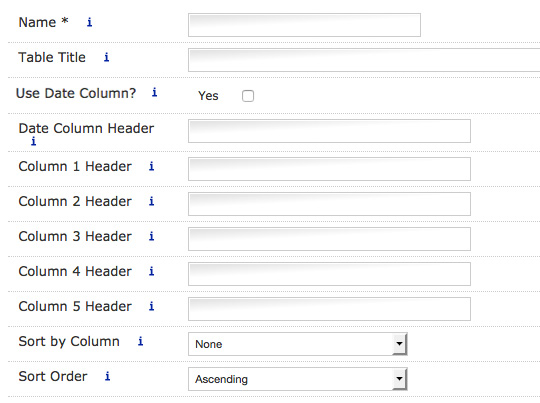
Task: Open the Sort by Column dropdown
Action: click(x=298, y=344)
